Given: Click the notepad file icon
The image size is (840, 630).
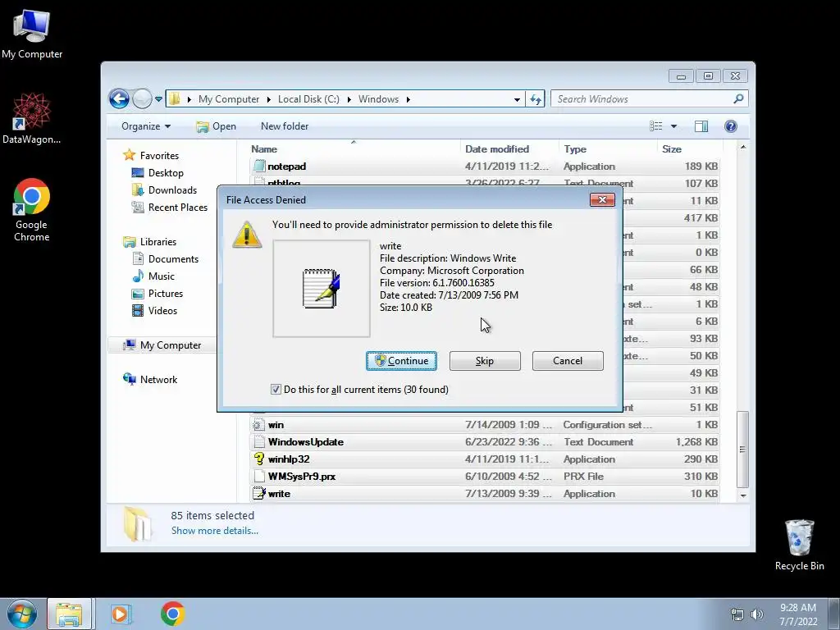Looking at the screenshot, I should click(x=259, y=166).
